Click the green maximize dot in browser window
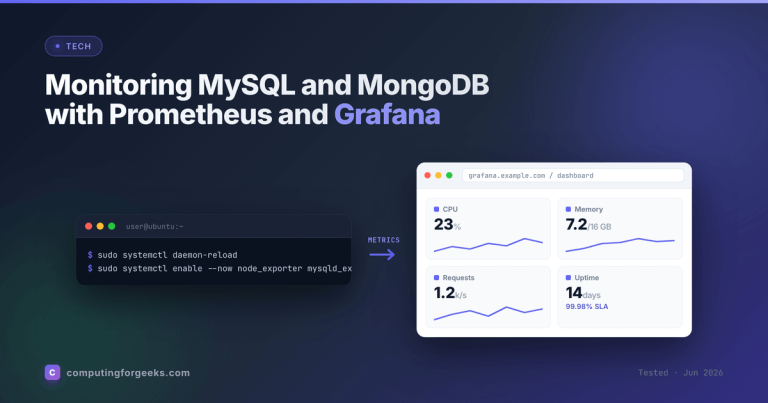Screen dimensions: 768x403 click(x=449, y=175)
